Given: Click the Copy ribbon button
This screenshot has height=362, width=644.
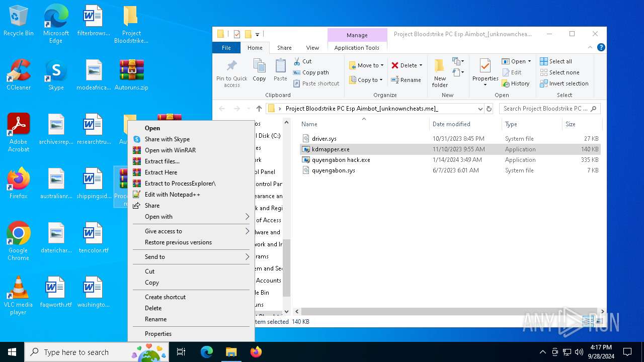Looking at the screenshot, I should [259, 69].
